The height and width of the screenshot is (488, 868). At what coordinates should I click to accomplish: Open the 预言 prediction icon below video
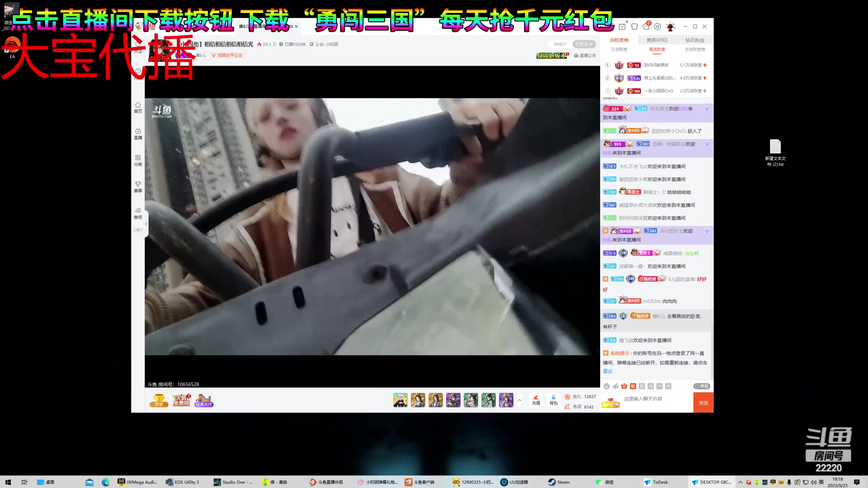click(x=159, y=400)
